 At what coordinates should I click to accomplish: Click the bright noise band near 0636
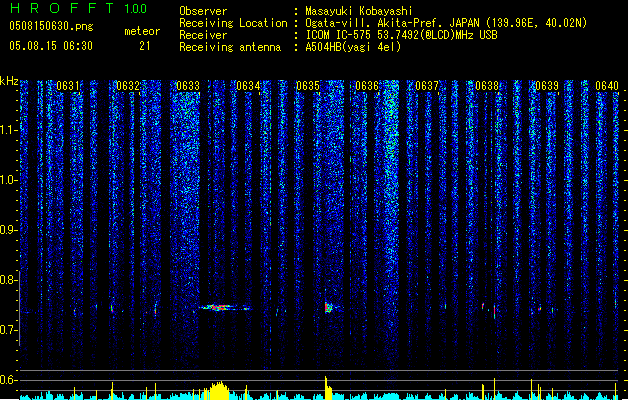click(390, 225)
